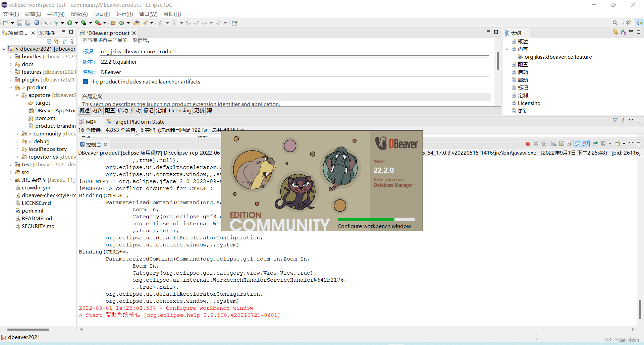Click the filter icon in Project Explorer

[64, 41]
